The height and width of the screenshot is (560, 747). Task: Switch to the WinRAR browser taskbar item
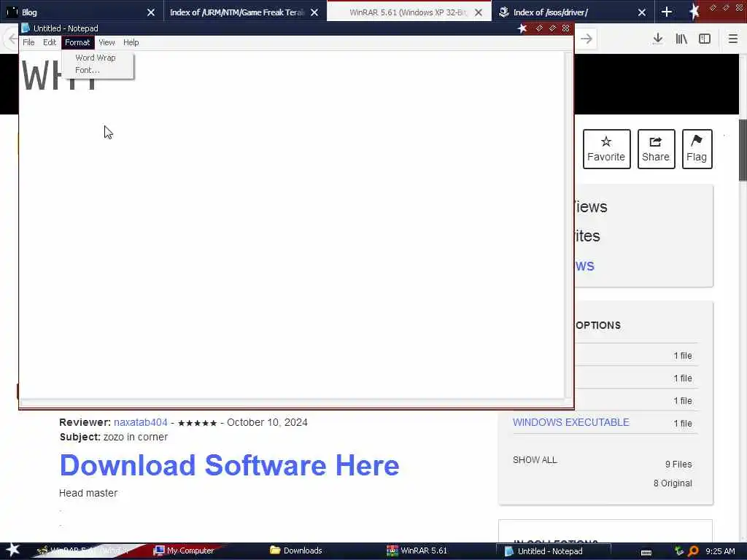[x=82, y=551]
